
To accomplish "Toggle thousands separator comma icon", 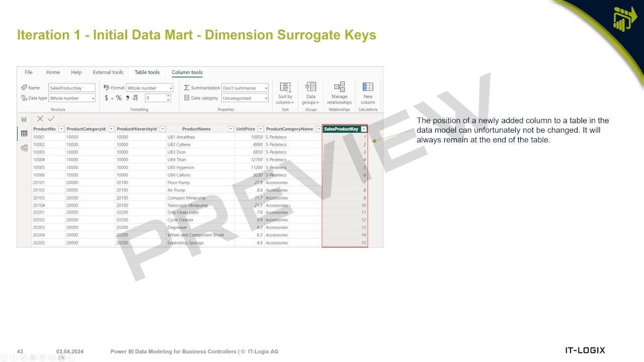I will tap(127, 98).
